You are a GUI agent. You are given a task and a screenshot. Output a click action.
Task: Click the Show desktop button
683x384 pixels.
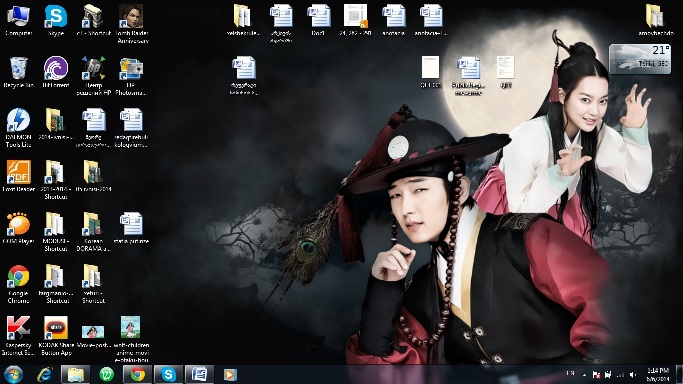(679, 375)
